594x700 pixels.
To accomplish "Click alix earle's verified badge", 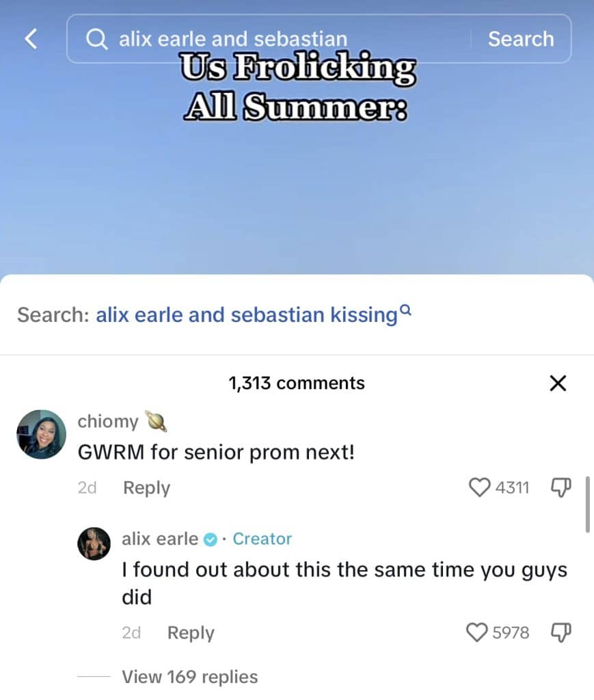I will (211, 539).
